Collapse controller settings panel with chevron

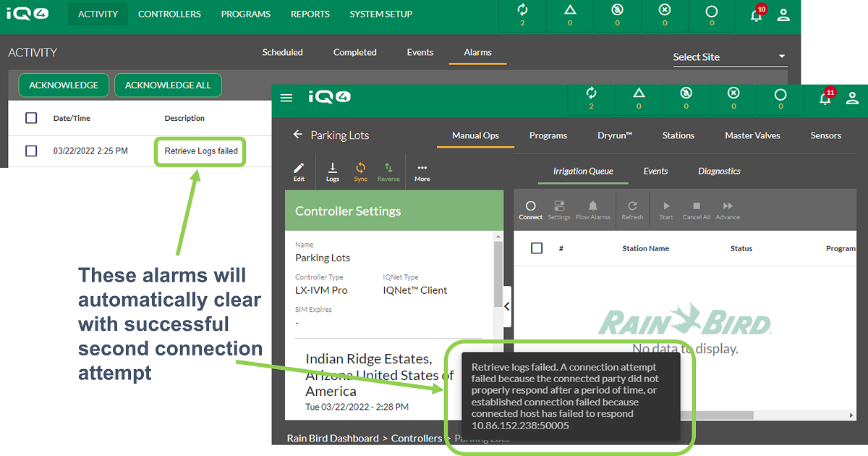507,306
